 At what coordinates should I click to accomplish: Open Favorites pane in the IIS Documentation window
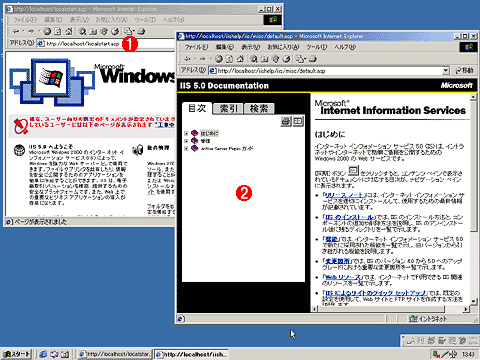[x=265, y=59]
